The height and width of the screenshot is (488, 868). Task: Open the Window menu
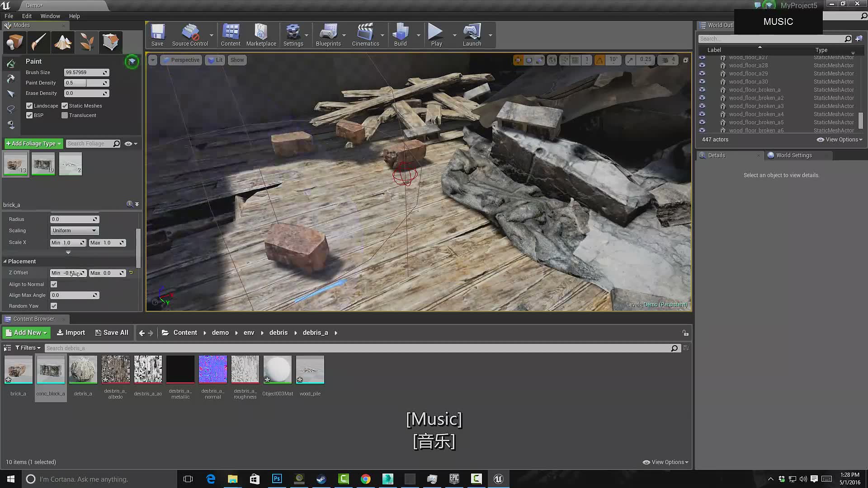50,16
